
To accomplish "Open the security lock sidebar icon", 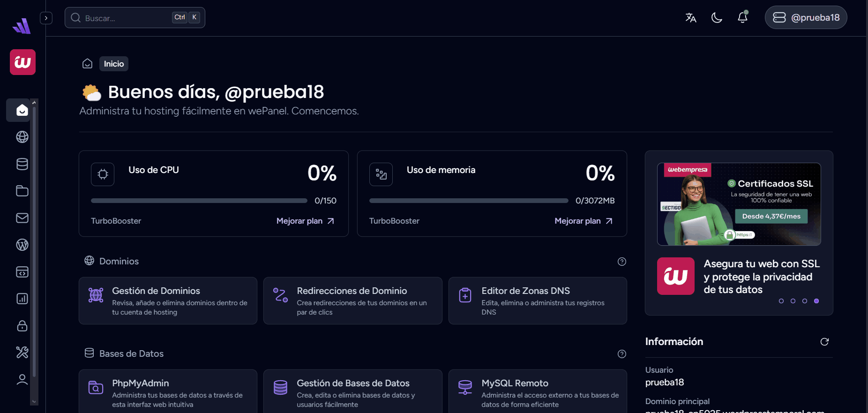I will 22,326.
